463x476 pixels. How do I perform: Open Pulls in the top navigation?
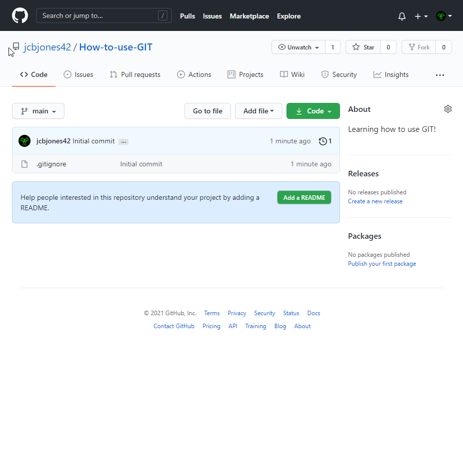pyautogui.click(x=187, y=16)
